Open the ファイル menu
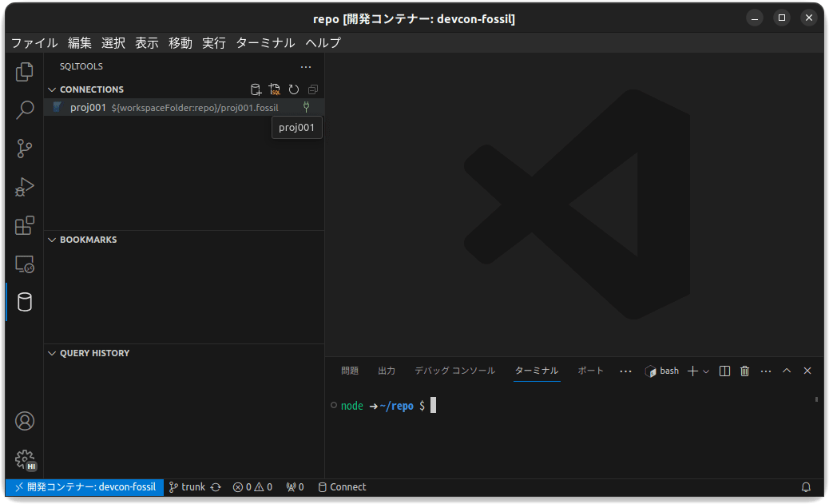The width and height of the screenshot is (829, 504). tap(34, 43)
